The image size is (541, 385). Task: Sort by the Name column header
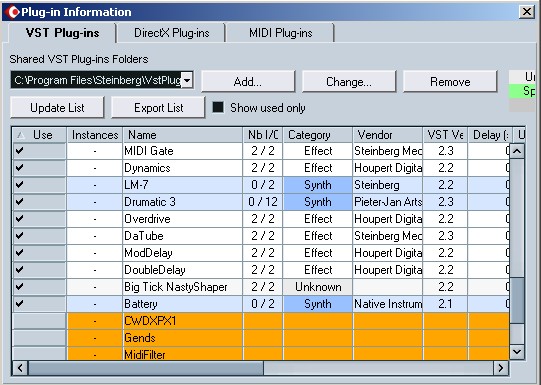(x=183, y=135)
